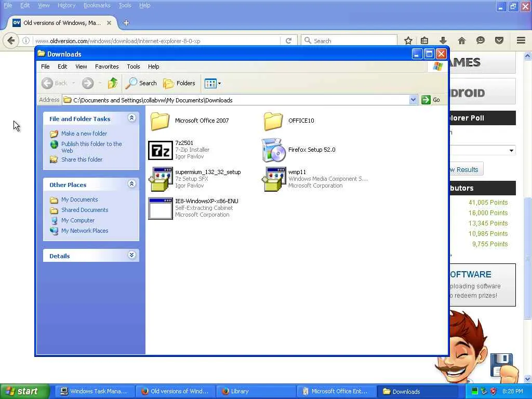The height and width of the screenshot is (399, 532).
Task: Go up one folder level
Action: (113, 83)
